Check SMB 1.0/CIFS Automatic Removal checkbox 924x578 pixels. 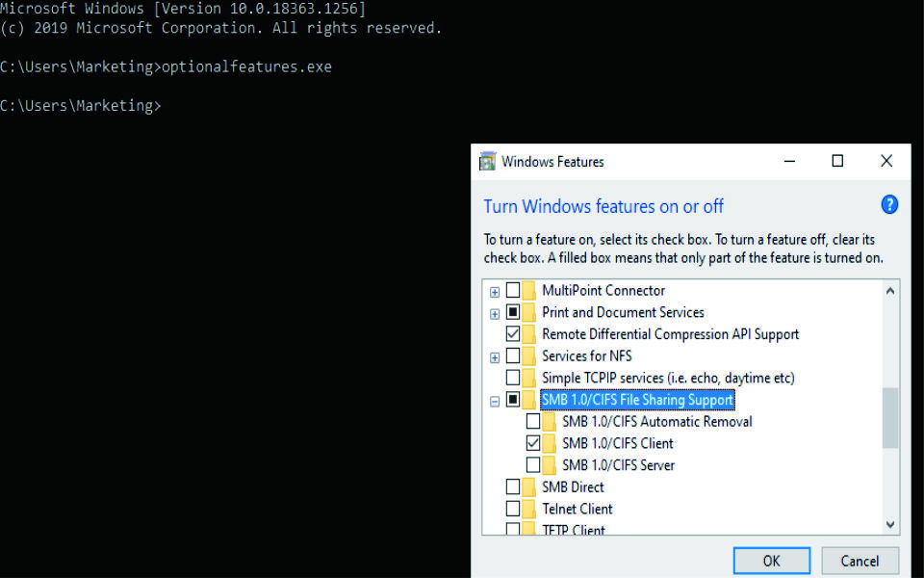(x=532, y=421)
